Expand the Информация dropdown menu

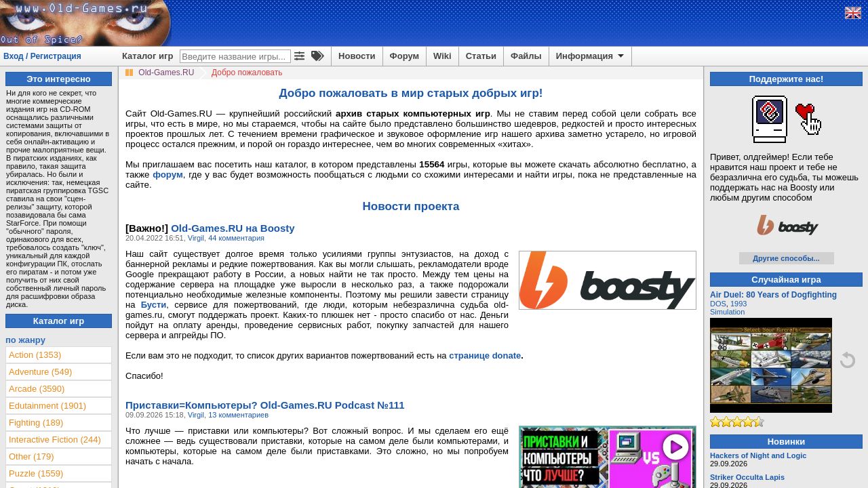point(589,56)
